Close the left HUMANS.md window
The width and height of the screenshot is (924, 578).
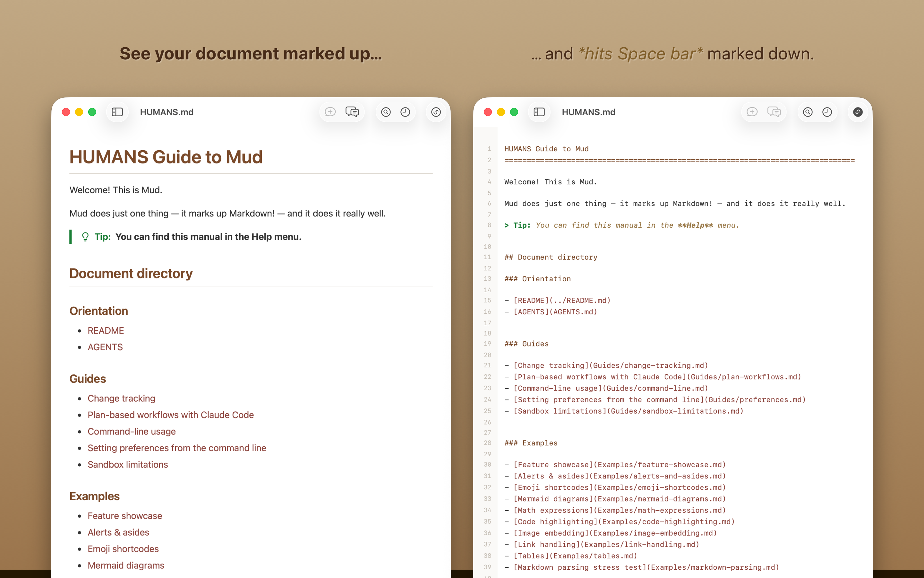[66, 112]
